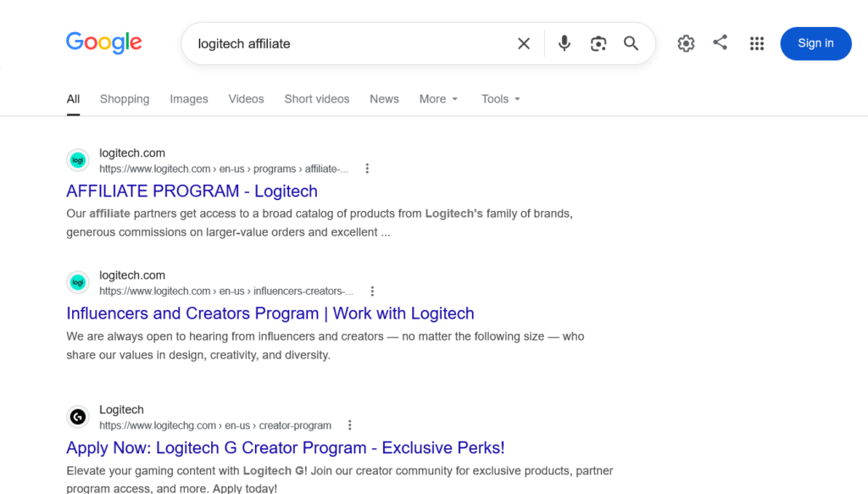Submit search with magnifying glass icon
Viewport: 868px width, 494px height.
tap(631, 43)
